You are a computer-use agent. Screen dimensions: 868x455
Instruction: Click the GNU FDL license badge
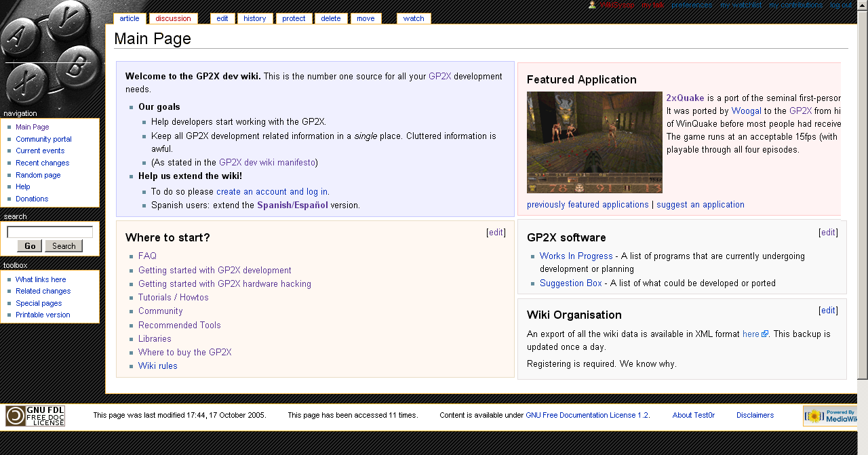click(35, 416)
